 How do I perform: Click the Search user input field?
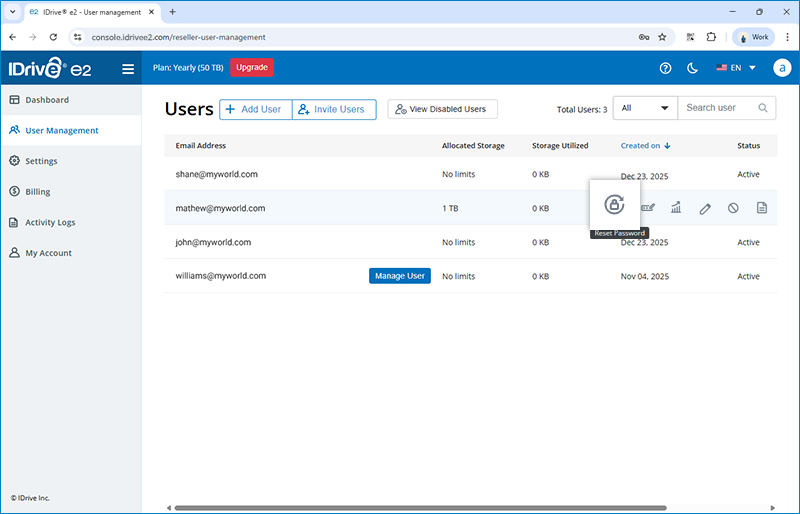717,108
